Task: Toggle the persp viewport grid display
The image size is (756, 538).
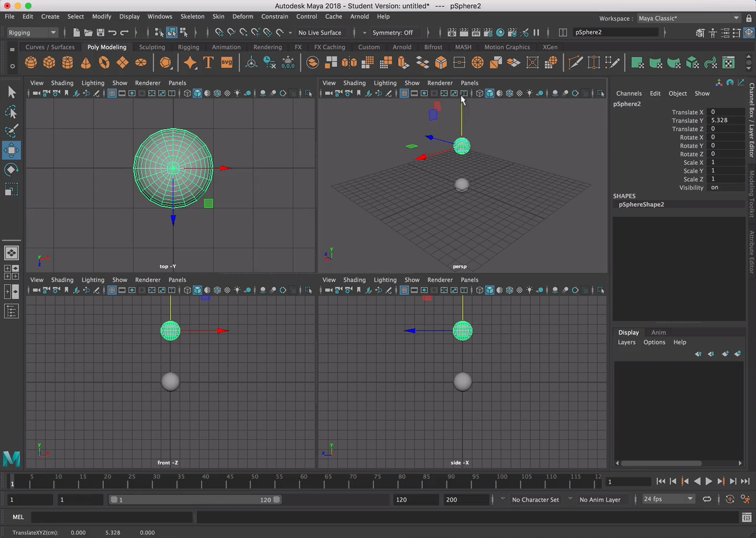Action: click(x=404, y=93)
